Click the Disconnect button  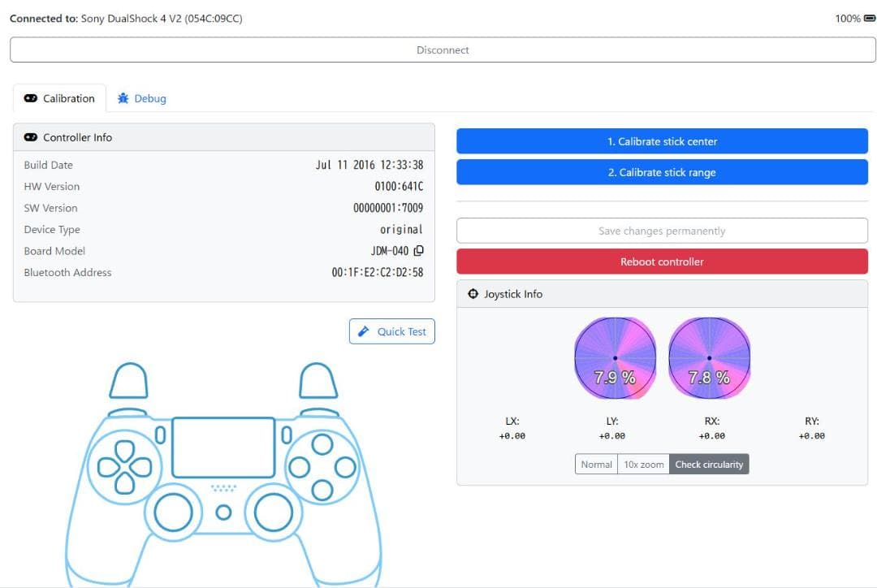pyautogui.click(x=443, y=50)
